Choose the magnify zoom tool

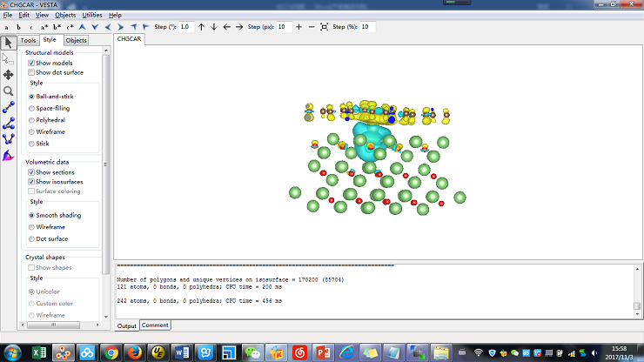[9, 90]
